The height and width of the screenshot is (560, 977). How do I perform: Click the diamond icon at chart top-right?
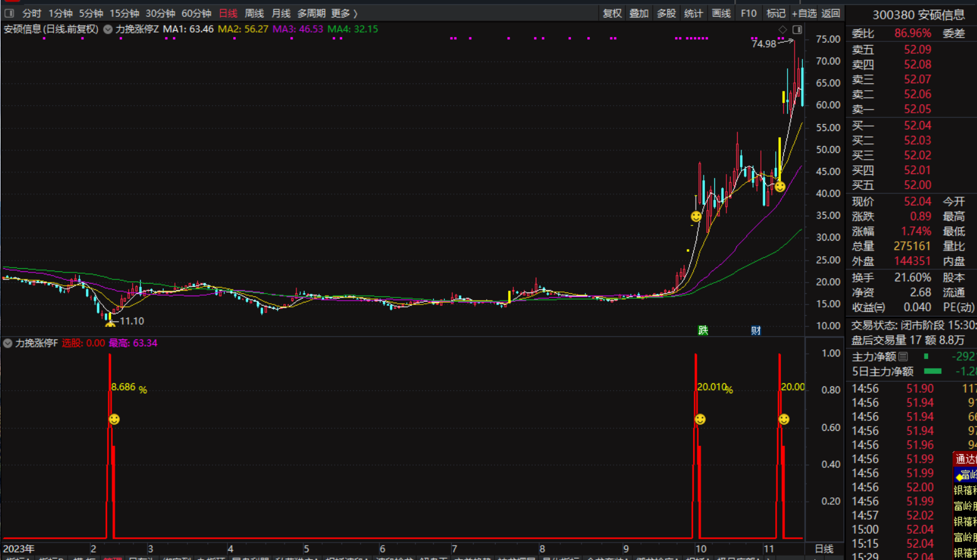click(x=783, y=29)
